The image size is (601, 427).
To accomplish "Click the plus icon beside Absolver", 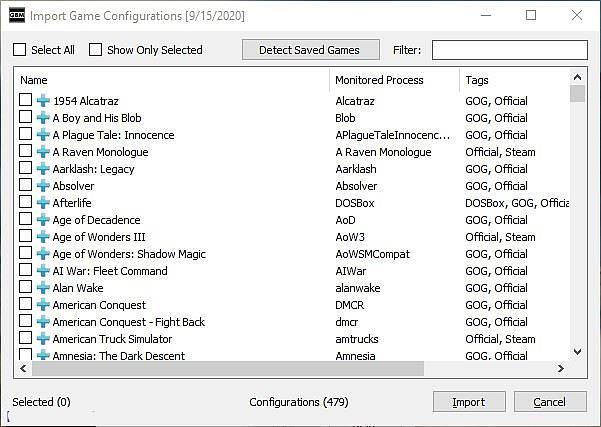I will pos(43,186).
